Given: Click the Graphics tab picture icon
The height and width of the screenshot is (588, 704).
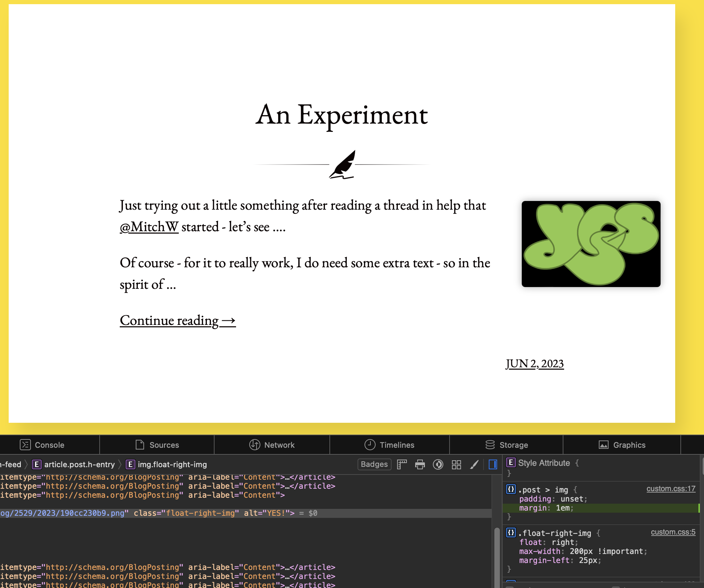Looking at the screenshot, I should [604, 445].
